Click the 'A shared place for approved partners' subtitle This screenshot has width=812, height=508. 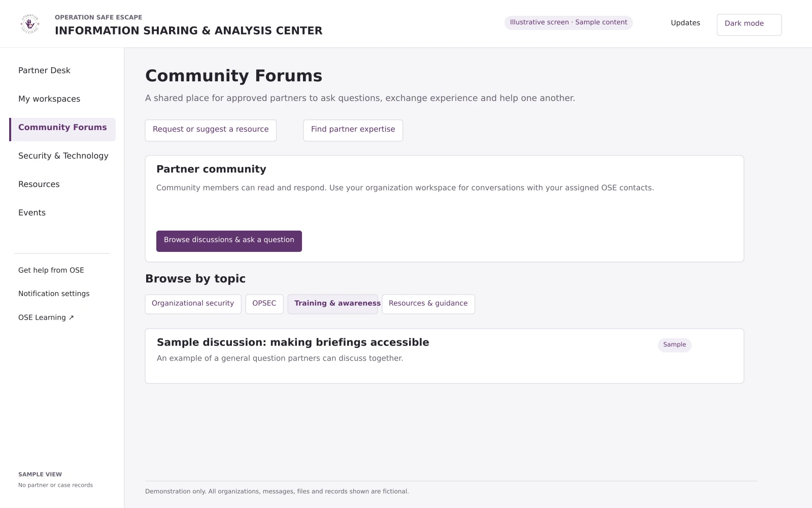(x=360, y=98)
